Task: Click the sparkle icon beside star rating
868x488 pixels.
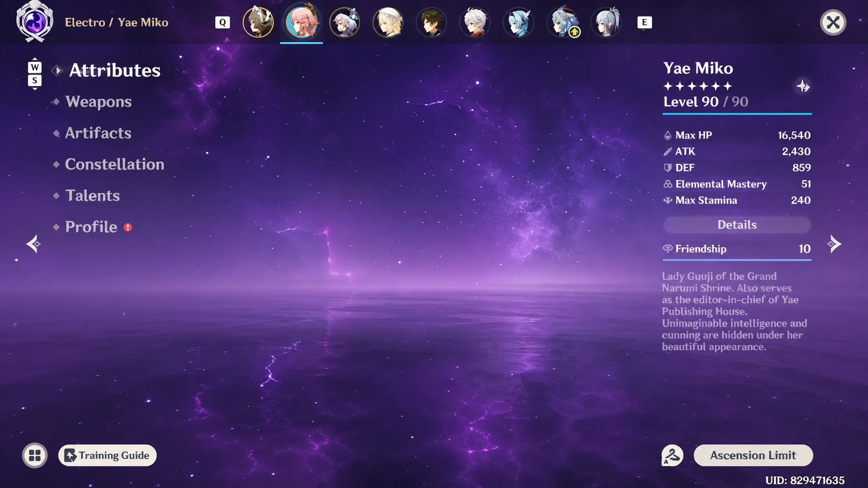Action: coord(802,86)
